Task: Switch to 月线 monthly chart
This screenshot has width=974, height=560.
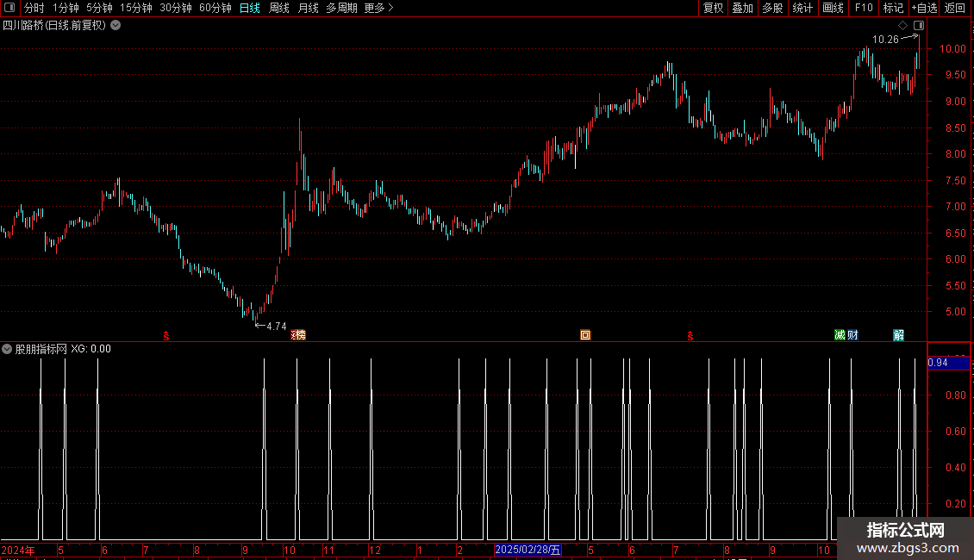Action: click(308, 8)
